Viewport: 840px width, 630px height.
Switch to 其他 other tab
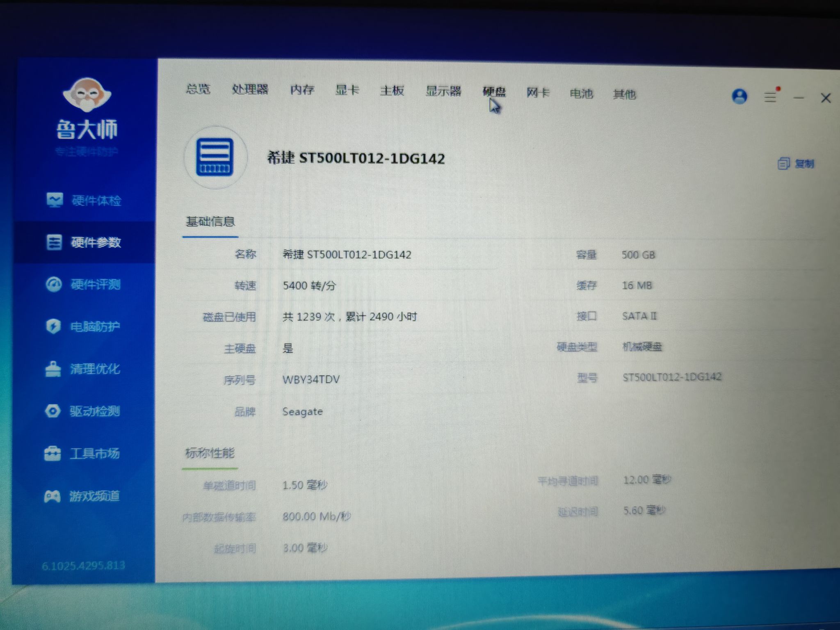click(624, 94)
